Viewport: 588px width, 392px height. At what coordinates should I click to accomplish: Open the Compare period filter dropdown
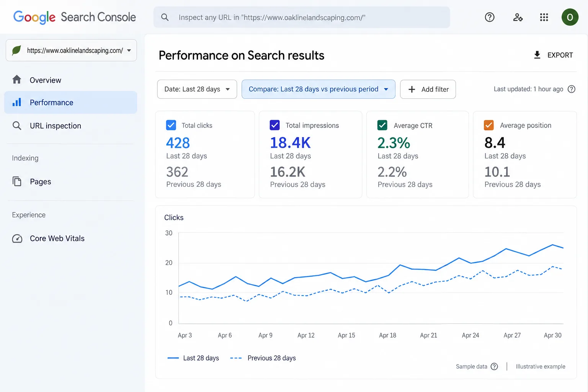tap(318, 89)
